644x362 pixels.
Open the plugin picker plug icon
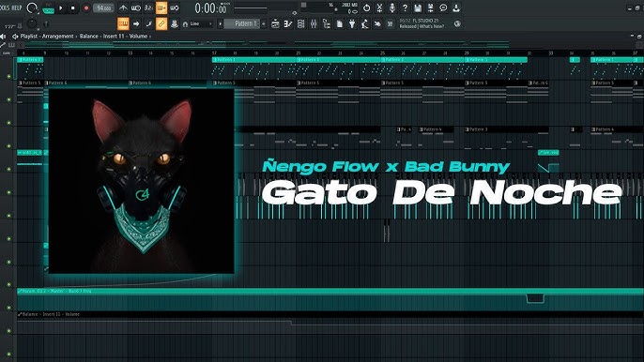352,23
